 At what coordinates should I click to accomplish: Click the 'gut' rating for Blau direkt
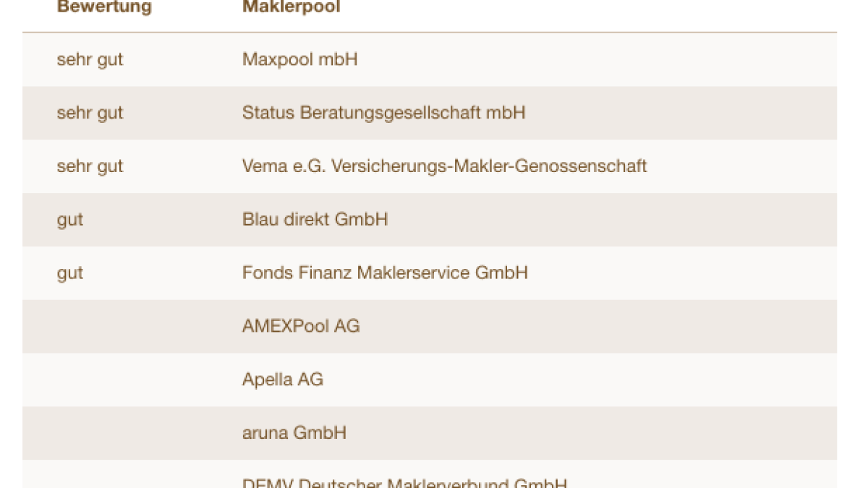pyautogui.click(x=70, y=220)
